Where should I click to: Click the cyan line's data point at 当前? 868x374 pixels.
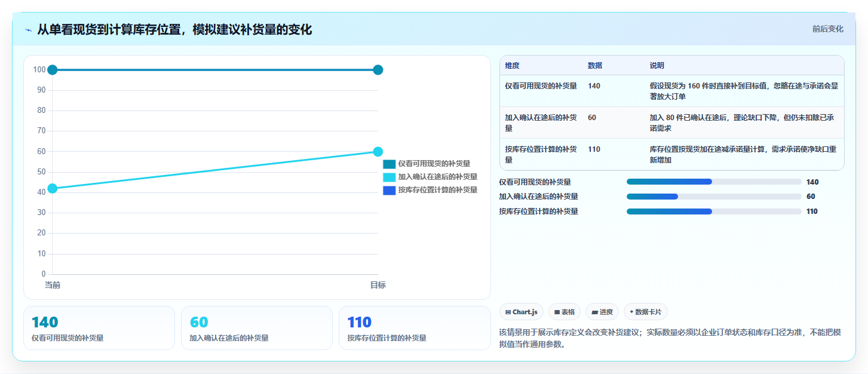pos(53,188)
